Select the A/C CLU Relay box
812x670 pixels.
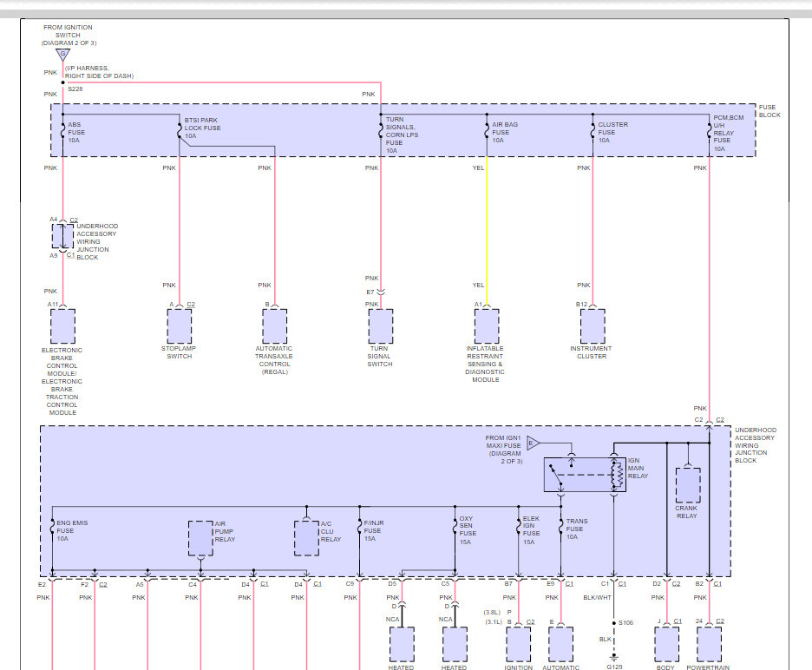coord(306,538)
